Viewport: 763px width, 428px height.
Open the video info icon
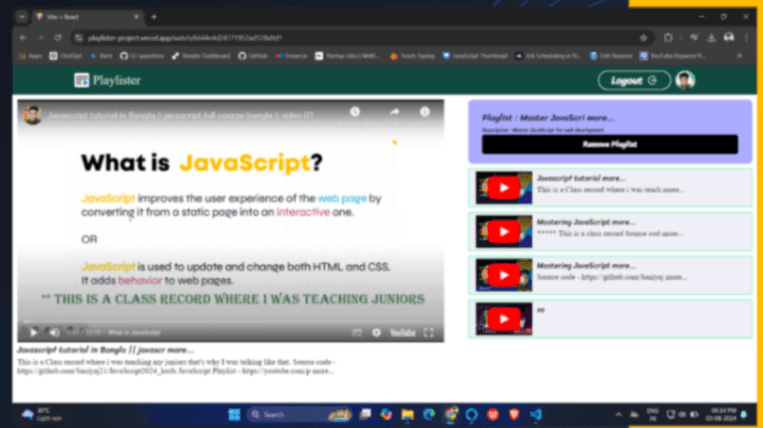pyautogui.click(x=425, y=112)
